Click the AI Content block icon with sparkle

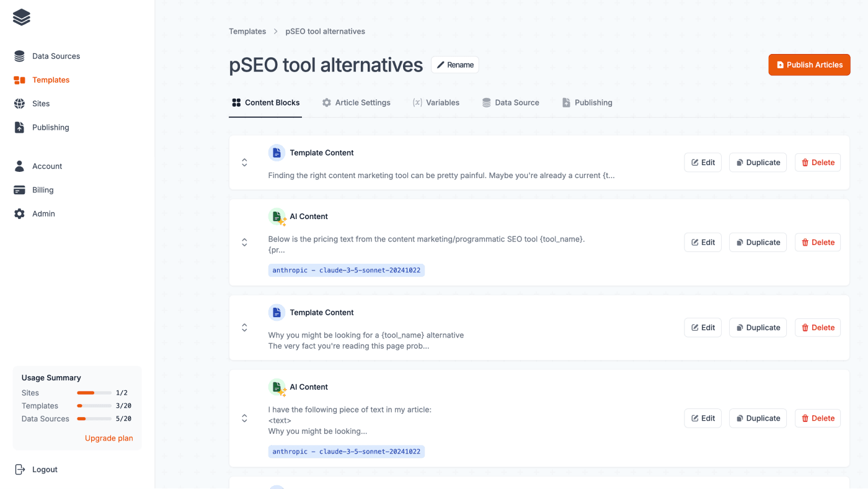277,216
